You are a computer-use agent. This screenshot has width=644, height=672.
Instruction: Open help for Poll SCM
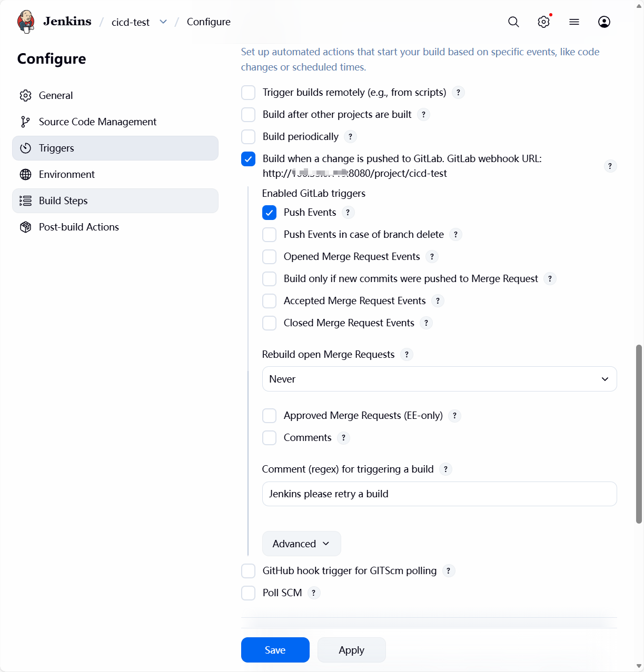point(313,593)
